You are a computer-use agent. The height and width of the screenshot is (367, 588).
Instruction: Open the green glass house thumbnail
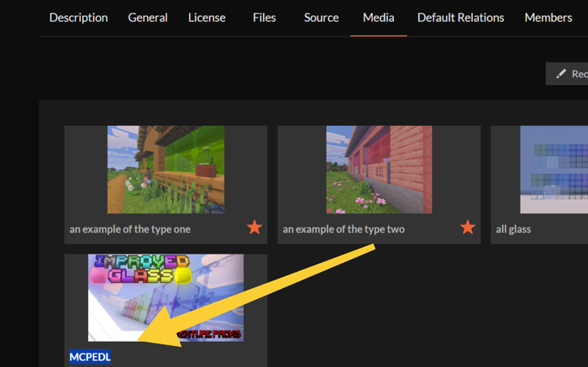[x=165, y=170]
